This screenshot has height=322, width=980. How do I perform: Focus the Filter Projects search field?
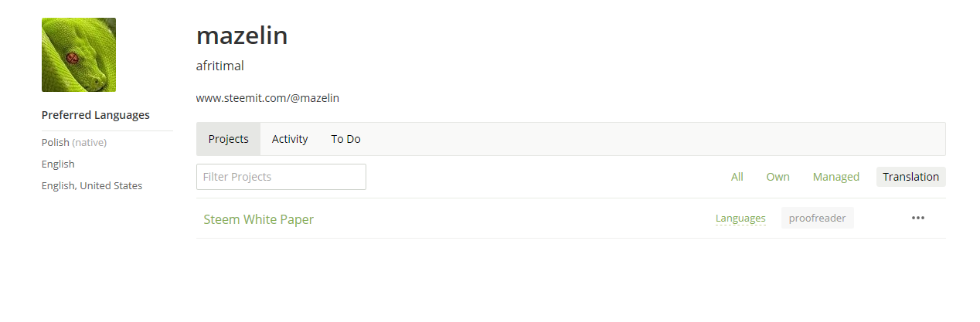(x=281, y=177)
